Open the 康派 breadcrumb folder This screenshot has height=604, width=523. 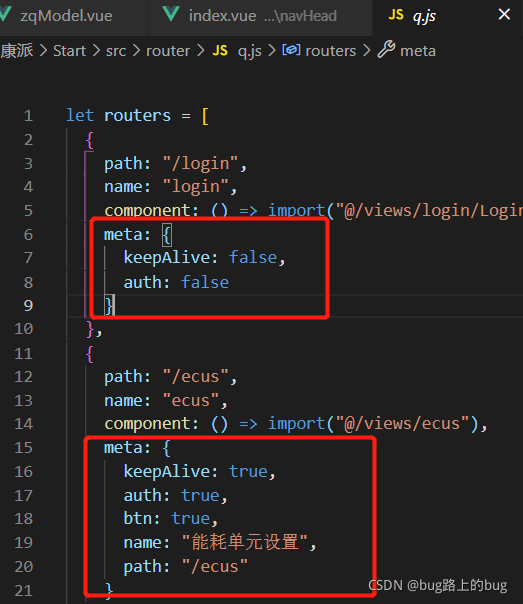click(17, 51)
